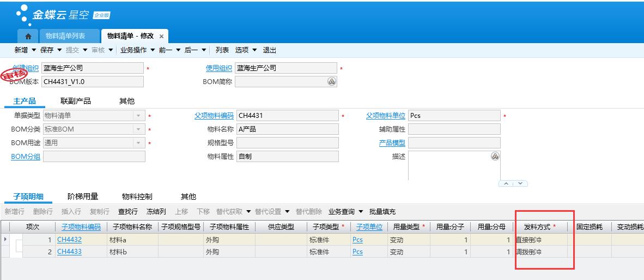Viewport: 644px width, 280px height.
Task: Click the multilingual icon in BOM简称 field
Action: coord(331,81)
